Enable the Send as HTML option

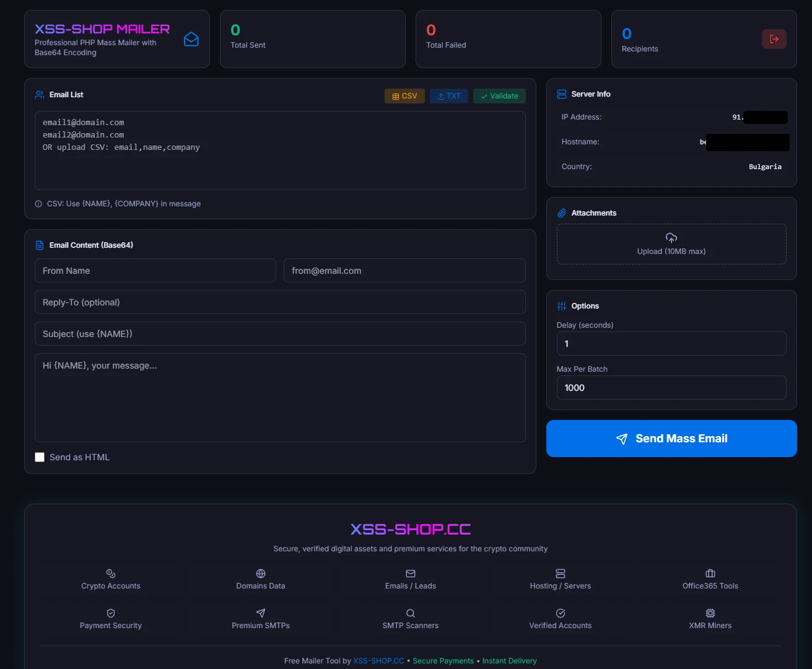click(x=40, y=457)
